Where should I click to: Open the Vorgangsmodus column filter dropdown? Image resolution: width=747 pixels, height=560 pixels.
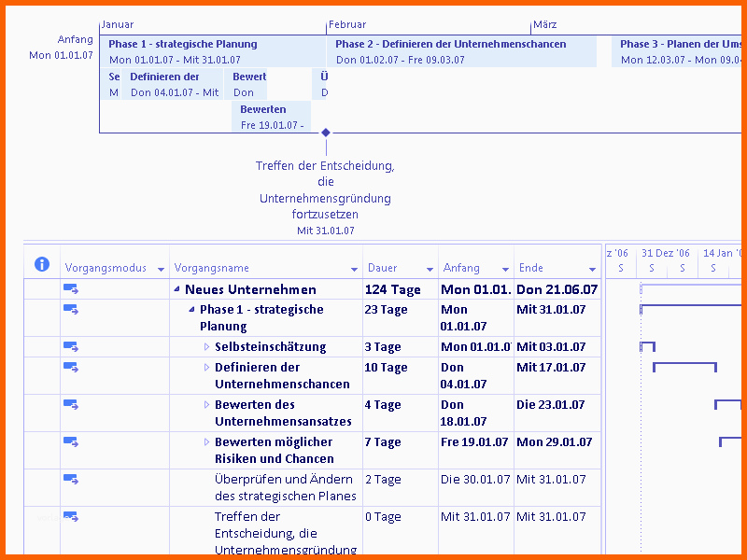[161, 270]
